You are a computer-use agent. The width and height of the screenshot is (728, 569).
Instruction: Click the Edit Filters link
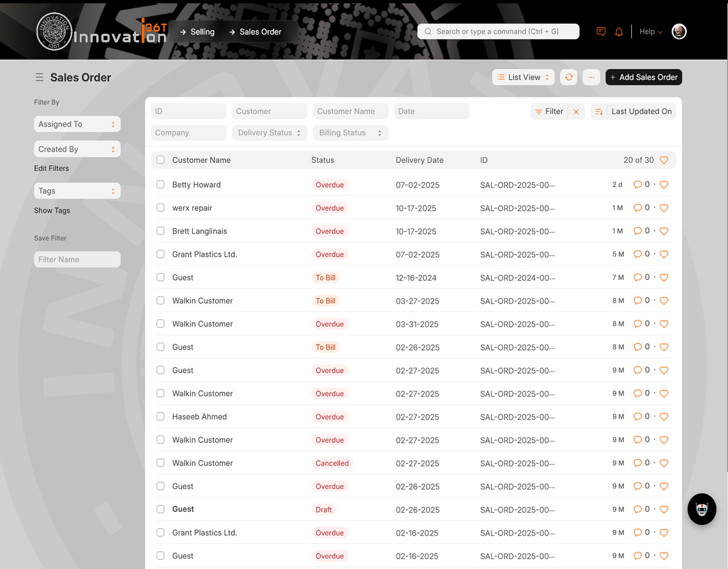(x=51, y=168)
